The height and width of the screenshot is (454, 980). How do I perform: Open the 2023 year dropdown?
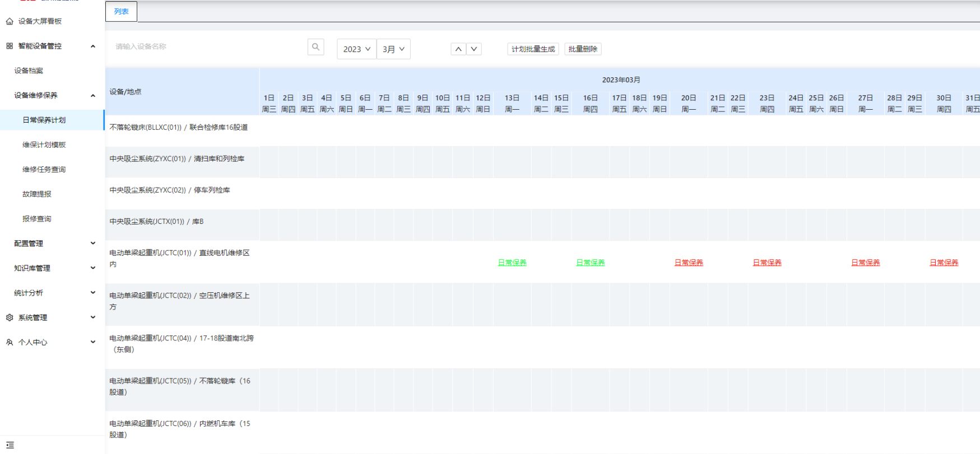(356, 49)
